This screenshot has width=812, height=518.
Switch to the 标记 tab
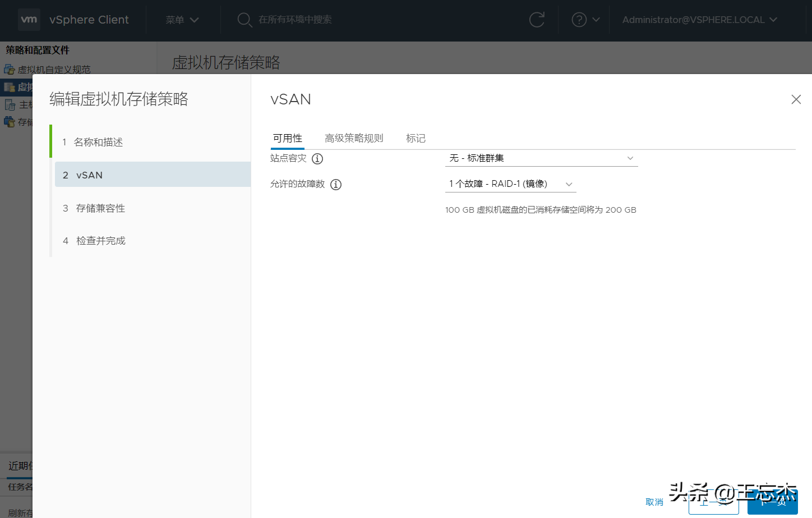[416, 138]
